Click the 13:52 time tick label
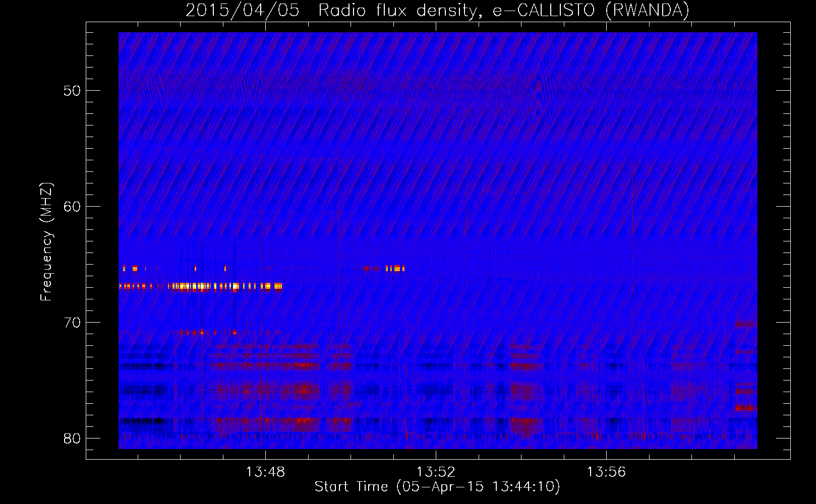This screenshot has height=504, width=816. pyautogui.click(x=436, y=472)
